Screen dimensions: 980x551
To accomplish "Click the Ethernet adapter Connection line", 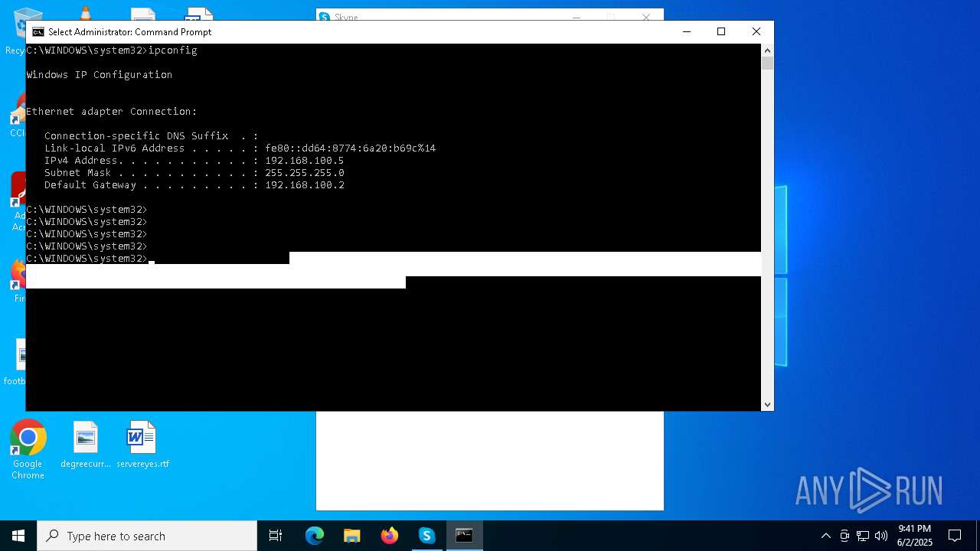I will (x=112, y=112).
